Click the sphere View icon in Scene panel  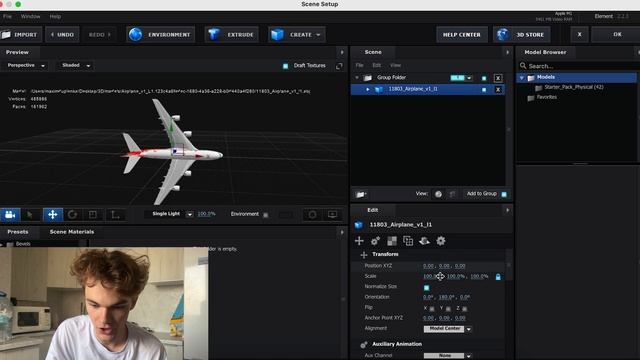[x=438, y=194]
